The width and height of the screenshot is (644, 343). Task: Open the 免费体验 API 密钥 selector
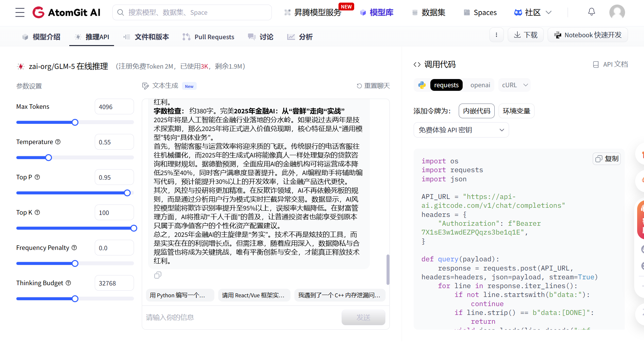tap(461, 130)
